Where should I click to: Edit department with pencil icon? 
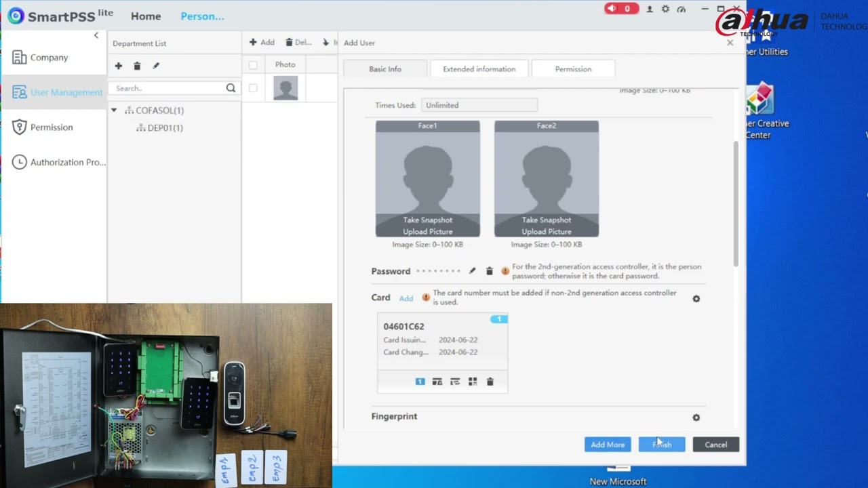point(155,66)
